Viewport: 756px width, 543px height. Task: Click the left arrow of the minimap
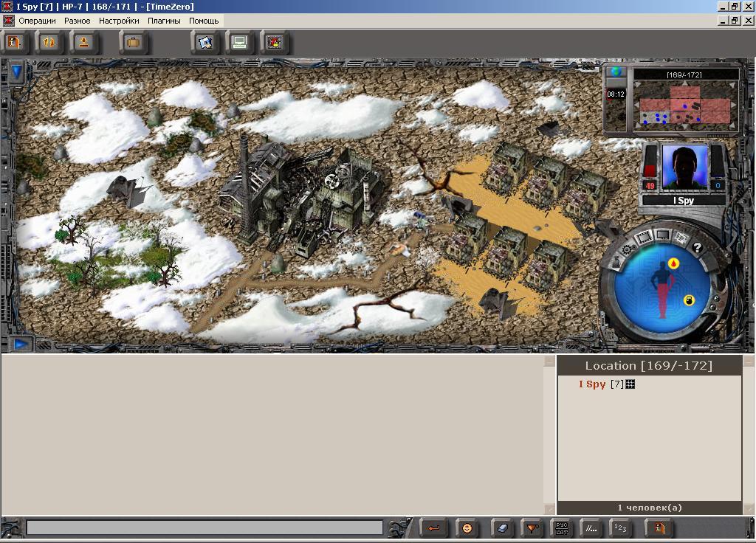coord(636,105)
